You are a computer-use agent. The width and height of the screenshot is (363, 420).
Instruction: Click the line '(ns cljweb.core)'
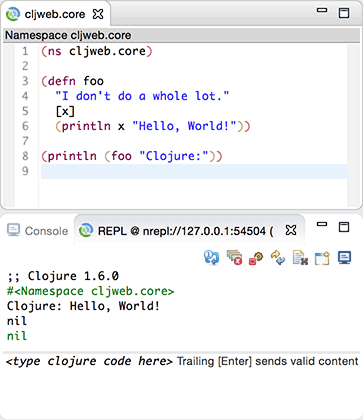click(97, 51)
